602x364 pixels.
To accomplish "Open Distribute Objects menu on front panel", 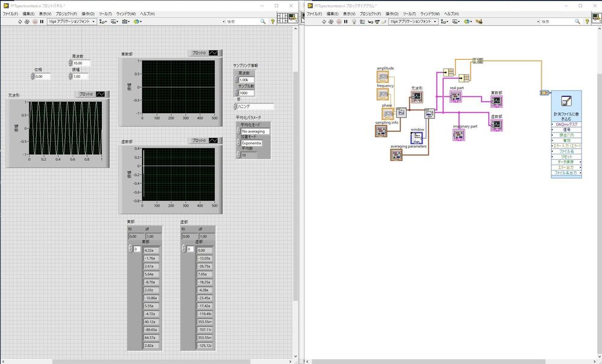I will pos(114,22).
